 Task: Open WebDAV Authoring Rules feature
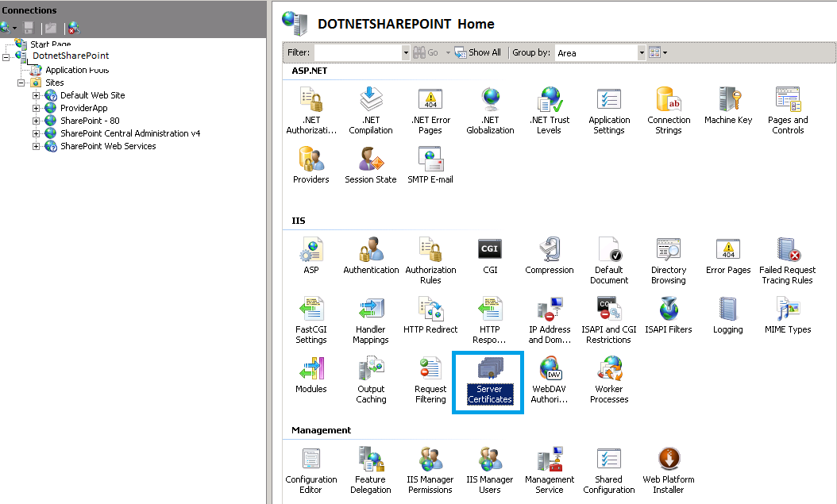click(550, 379)
